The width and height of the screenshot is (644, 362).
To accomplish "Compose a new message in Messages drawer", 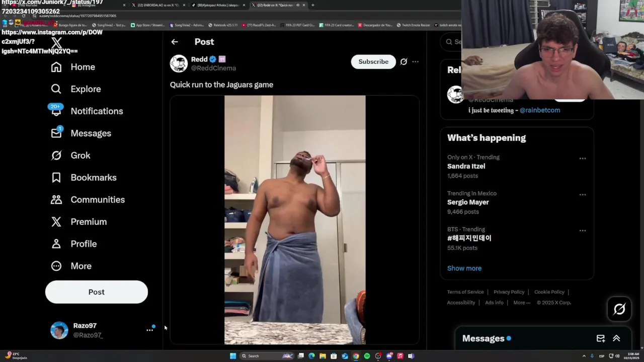I will [x=601, y=338].
